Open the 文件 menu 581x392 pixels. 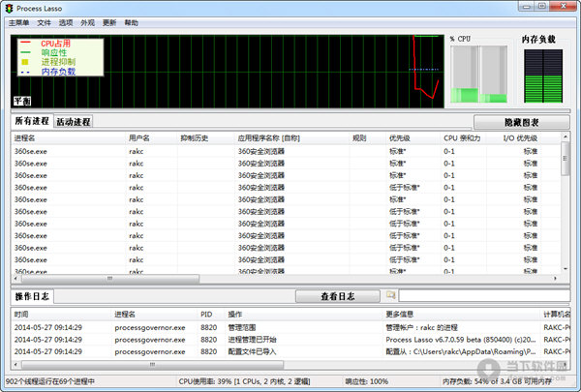[x=44, y=23]
